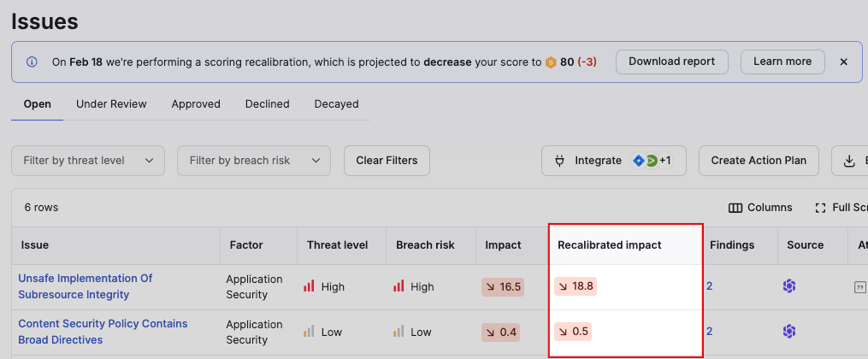This screenshot has width=868, height=359.
Task: Dismiss the scoring recalibration banner
Action: (843, 62)
